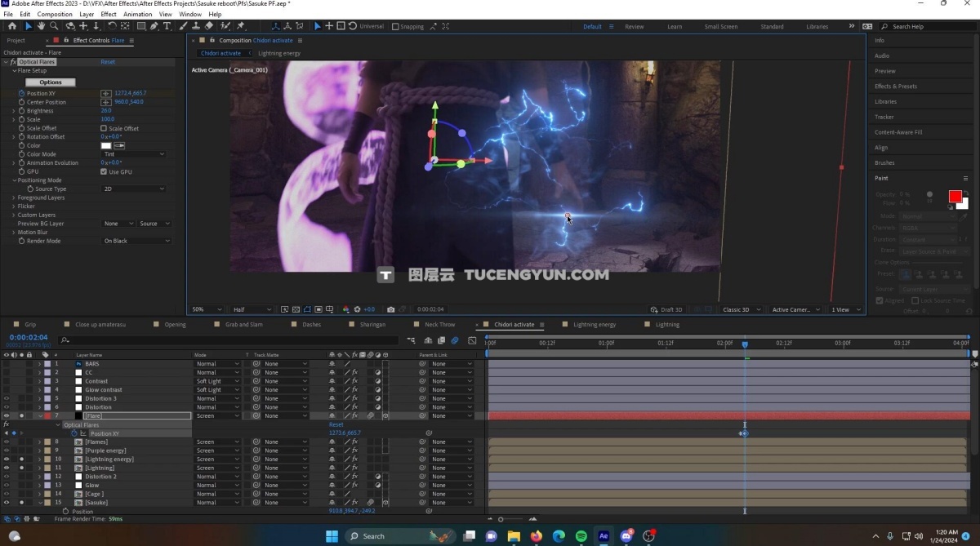Open the Composition menu
Screen dimensions: 980x546
click(x=55, y=14)
